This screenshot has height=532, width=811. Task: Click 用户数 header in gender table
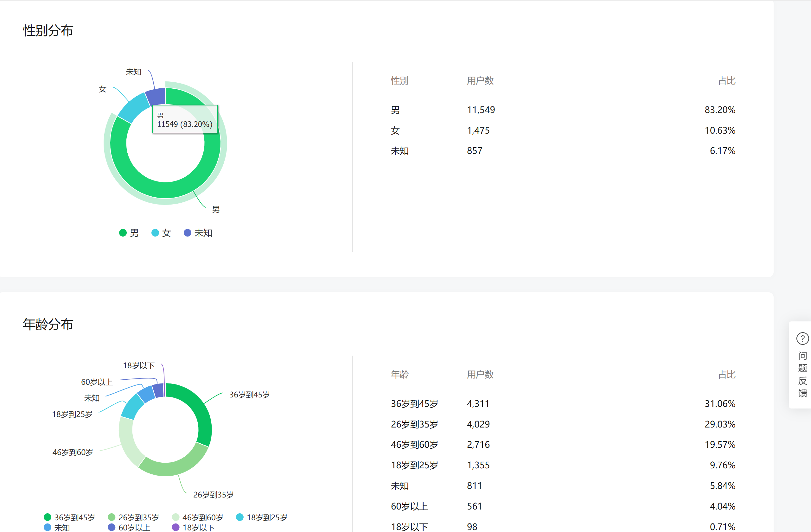pos(480,81)
